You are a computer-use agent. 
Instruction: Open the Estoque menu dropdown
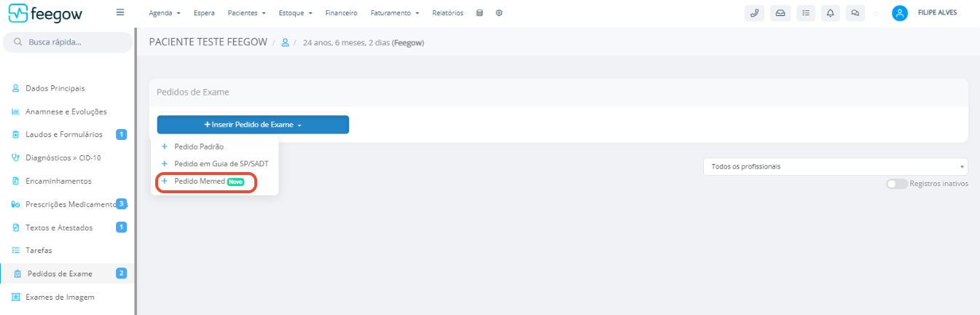[295, 13]
